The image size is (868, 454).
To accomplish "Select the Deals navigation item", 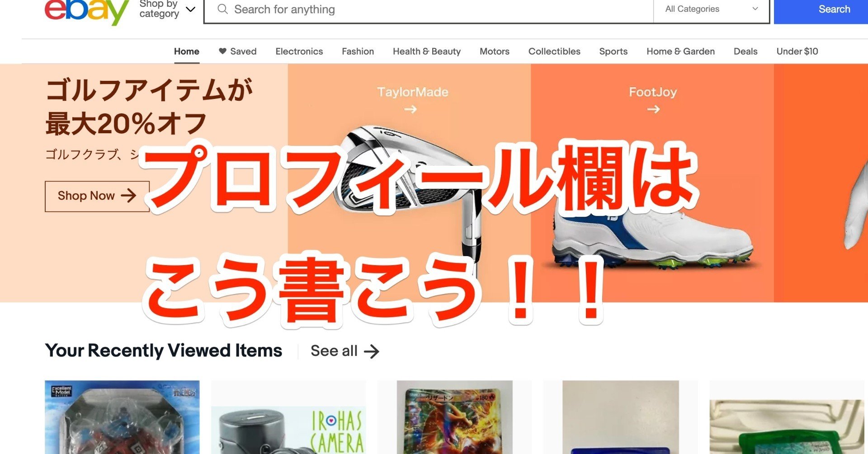I will tap(745, 51).
